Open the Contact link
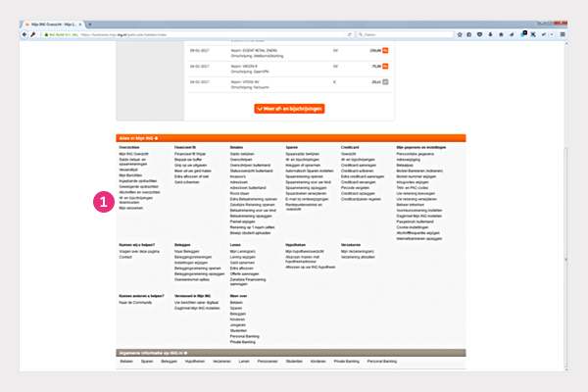This screenshot has height=392, width=588. click(125, 257)
